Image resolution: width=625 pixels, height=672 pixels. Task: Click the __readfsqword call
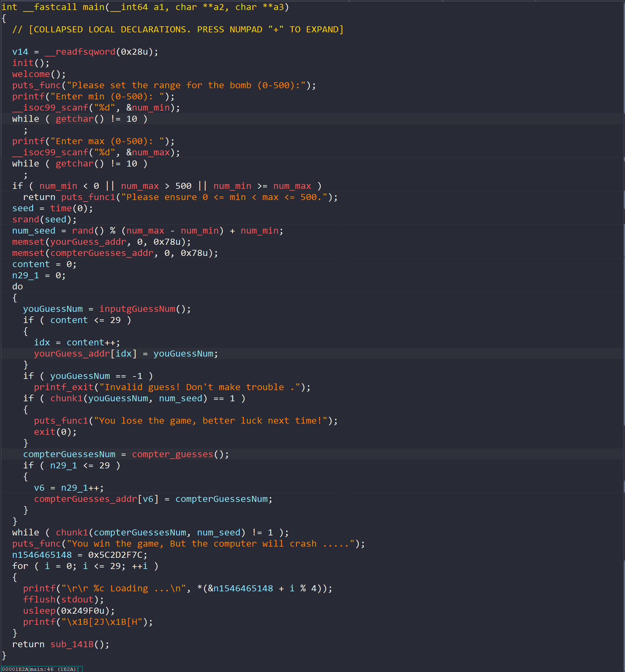(80, 52)
